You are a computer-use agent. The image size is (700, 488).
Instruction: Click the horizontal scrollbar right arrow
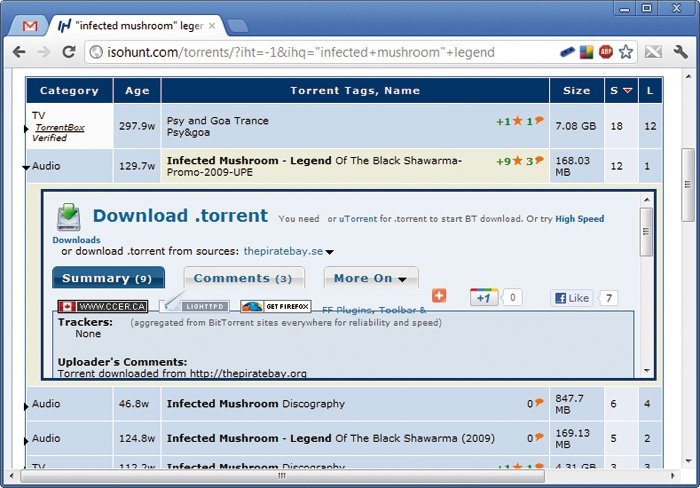673,476
